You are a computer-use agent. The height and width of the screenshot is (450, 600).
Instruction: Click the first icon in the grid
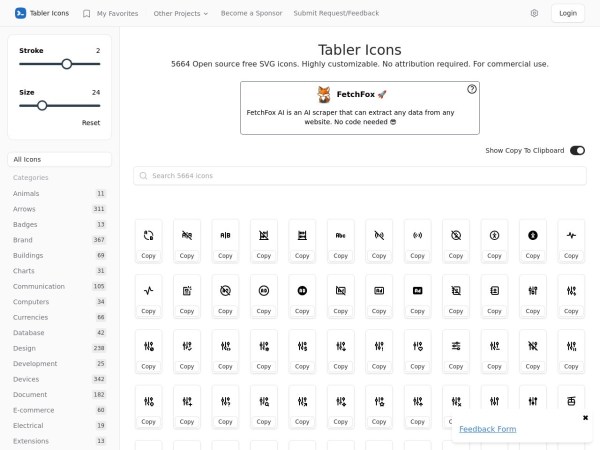tap(148, 235)
